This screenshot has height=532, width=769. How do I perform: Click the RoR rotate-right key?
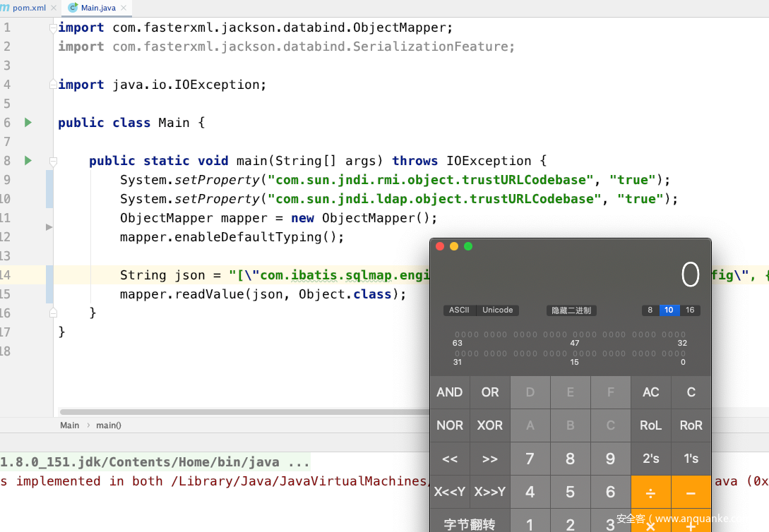[691, 425]
